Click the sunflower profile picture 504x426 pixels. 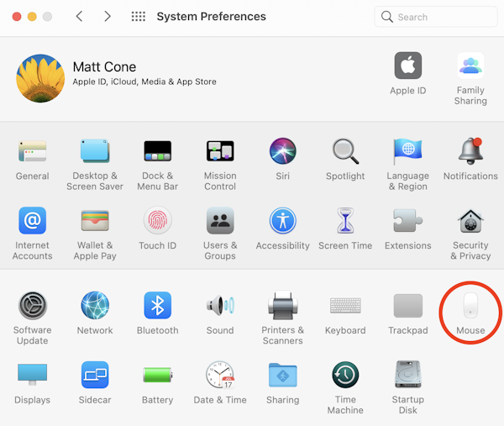[40, 78]
